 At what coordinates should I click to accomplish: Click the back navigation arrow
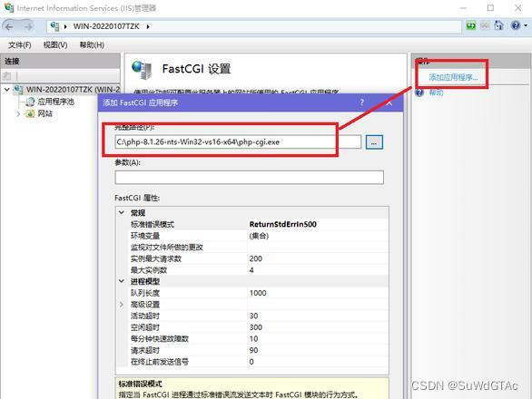(x=9, y=26)
